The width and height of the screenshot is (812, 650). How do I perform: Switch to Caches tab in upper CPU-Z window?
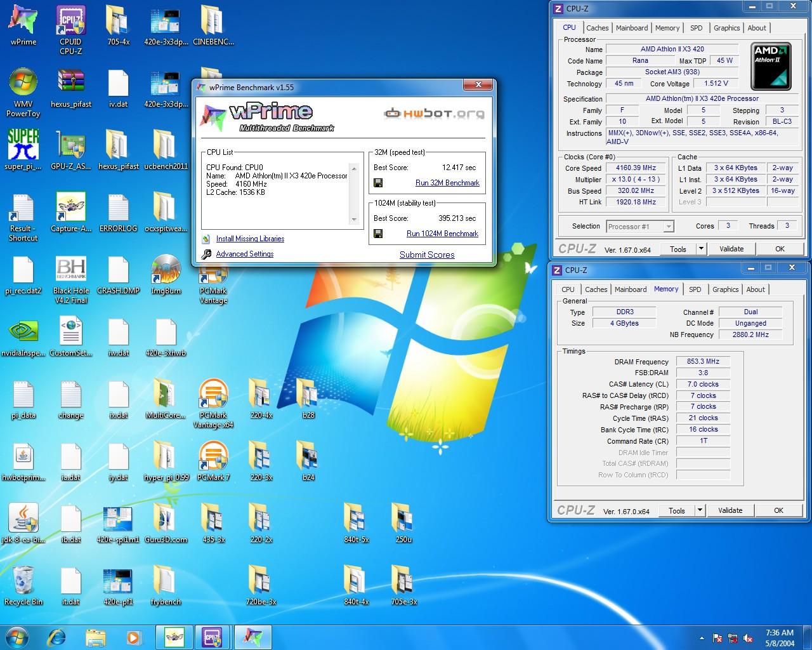coord(597,28)
